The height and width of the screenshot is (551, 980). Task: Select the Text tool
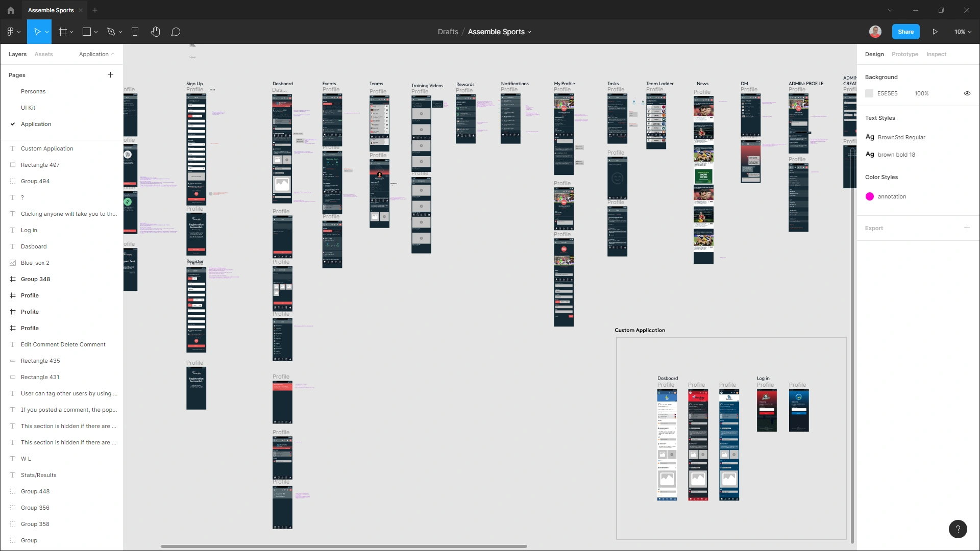135,32
